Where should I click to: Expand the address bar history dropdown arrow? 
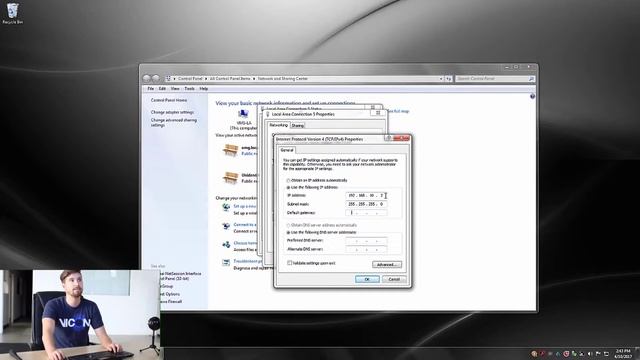click(441, 78)
